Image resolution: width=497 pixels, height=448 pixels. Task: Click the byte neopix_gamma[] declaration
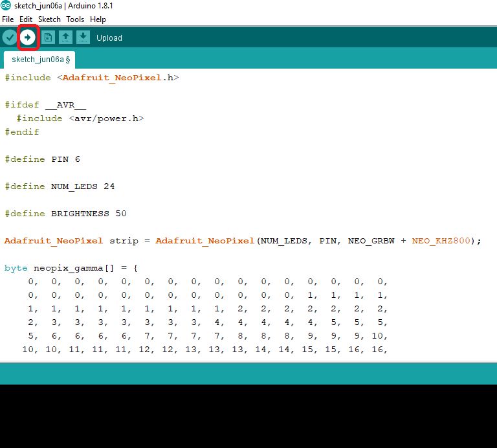[x=71, y=268]
